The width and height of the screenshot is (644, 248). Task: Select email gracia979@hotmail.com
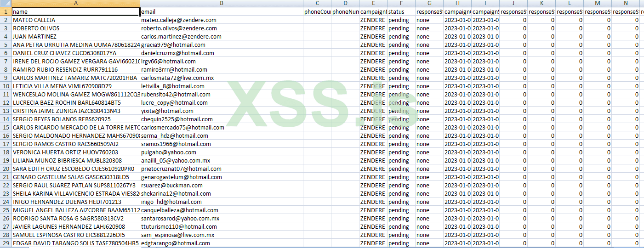click(222, 45)
